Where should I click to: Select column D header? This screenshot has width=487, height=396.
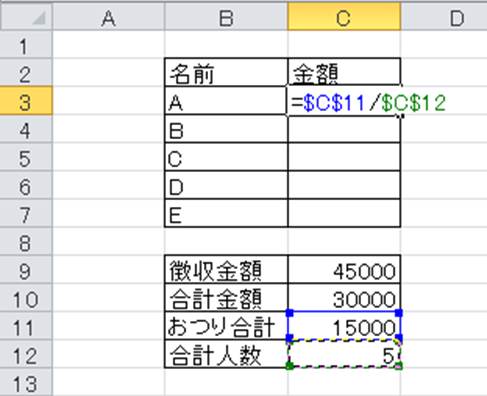tap(444, 17)
